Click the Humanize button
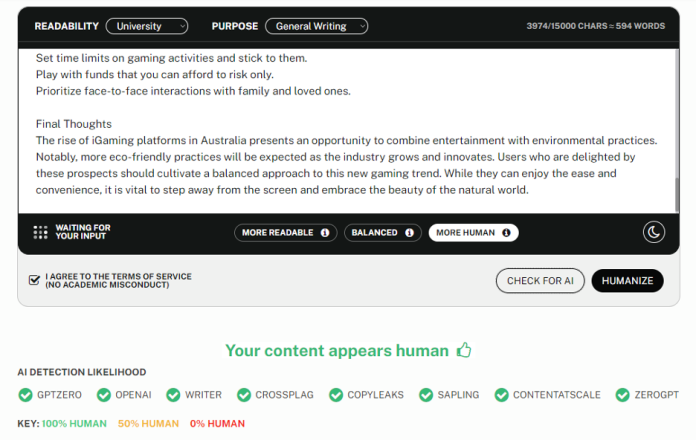Viewport: 696px width, 440px height. (x=627, y=281)
